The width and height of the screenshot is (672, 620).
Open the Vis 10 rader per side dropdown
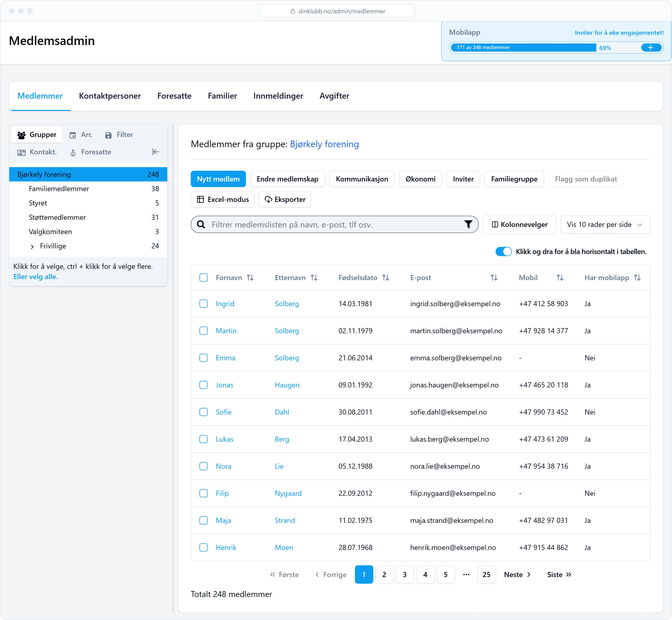coord(605,224)
